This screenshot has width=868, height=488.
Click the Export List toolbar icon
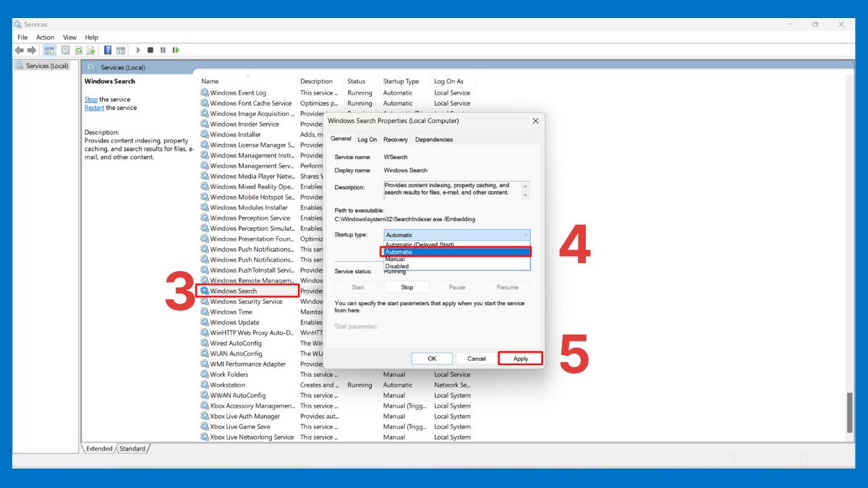coord(91,50)
